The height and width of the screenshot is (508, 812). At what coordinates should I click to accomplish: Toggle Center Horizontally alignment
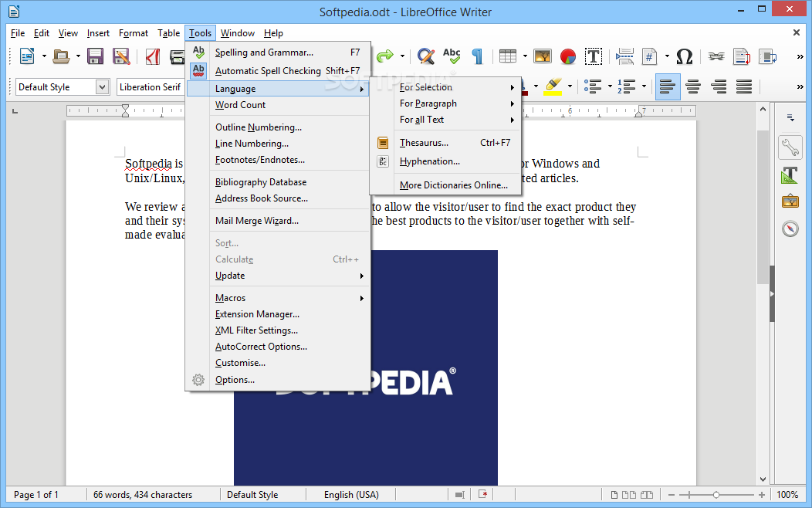point(693,86)
